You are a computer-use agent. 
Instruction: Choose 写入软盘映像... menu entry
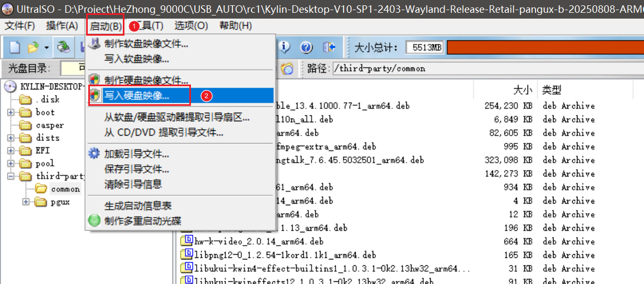tap(180, 59)
